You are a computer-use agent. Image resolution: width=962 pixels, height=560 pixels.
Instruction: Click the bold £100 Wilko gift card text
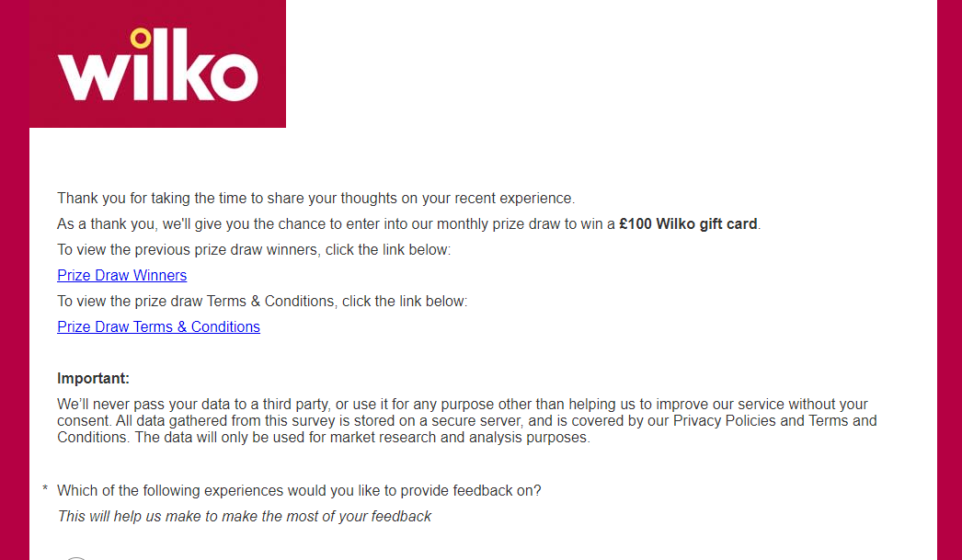(x=689, y=224)
